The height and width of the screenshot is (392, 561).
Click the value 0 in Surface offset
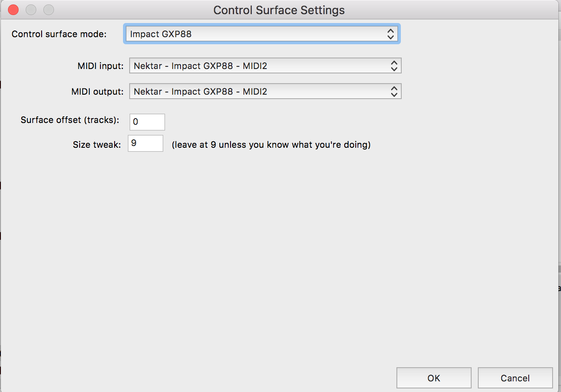(x=135, y=122)
